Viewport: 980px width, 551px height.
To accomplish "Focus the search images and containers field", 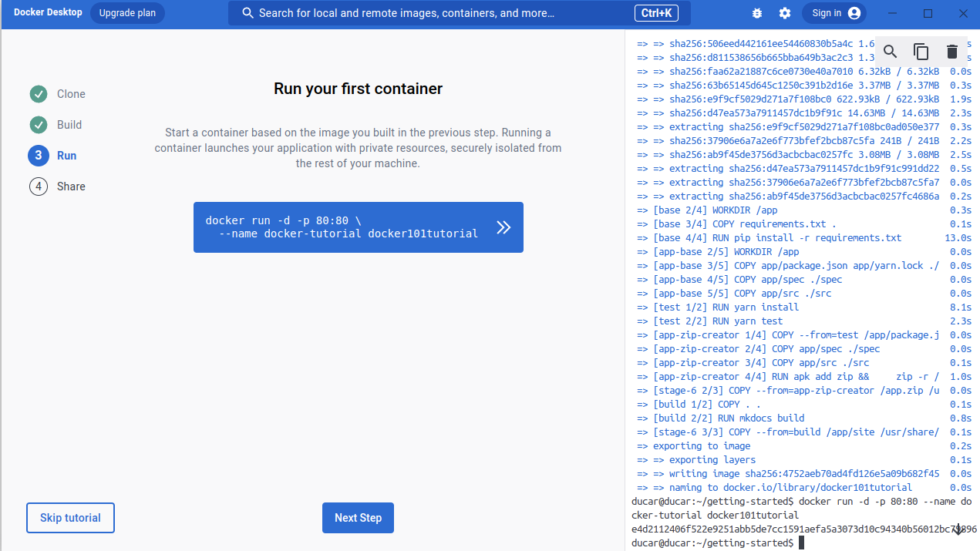I will pyautogui.click(x=460, y=13).
